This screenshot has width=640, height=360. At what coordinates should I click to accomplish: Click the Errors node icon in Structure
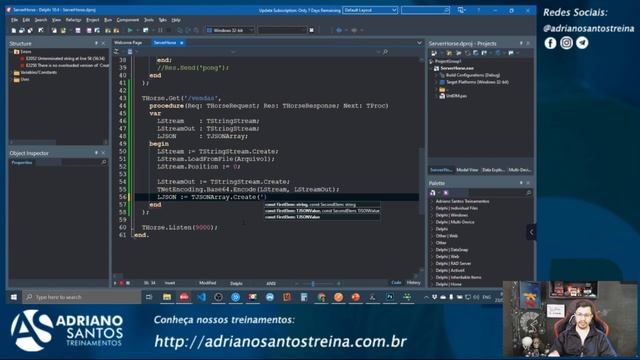[x=17, y=52]
